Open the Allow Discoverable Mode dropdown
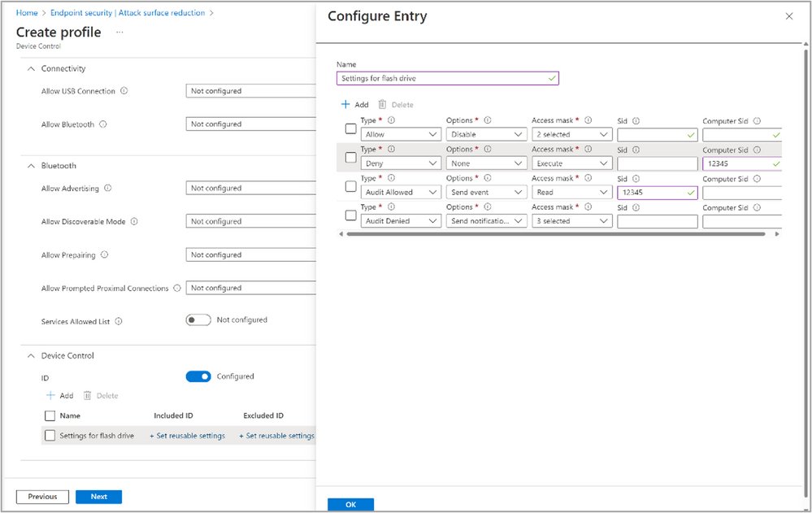This screenshot has width=812, height=513. [250, 221]
